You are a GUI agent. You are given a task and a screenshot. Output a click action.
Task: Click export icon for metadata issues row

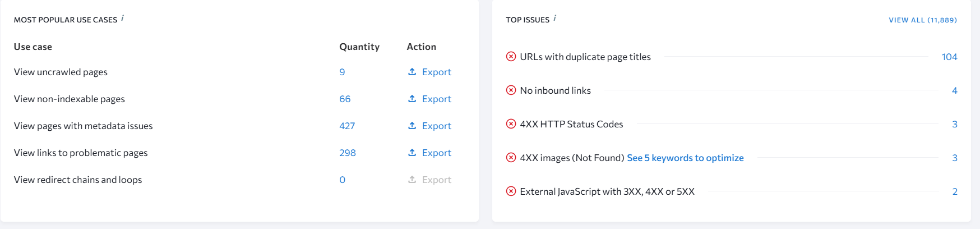coord(412,126)
